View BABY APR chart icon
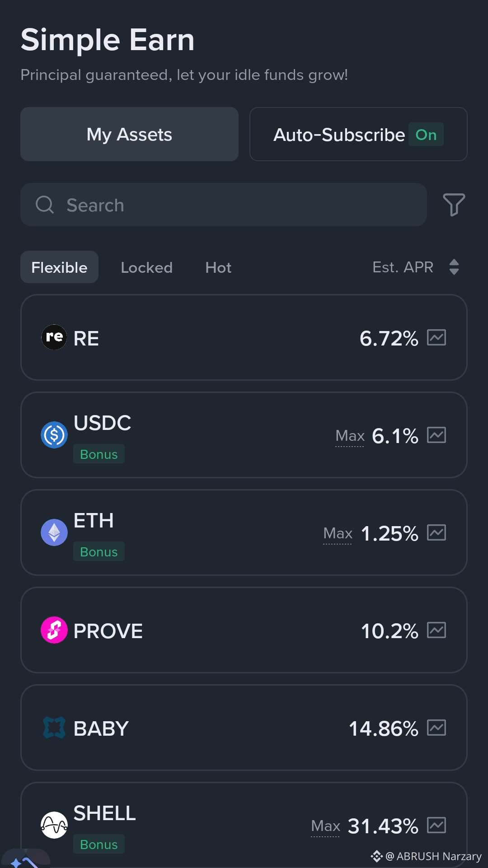Image resolution: width=488 pixels, height=868 pixels. [x=436, y=728]
